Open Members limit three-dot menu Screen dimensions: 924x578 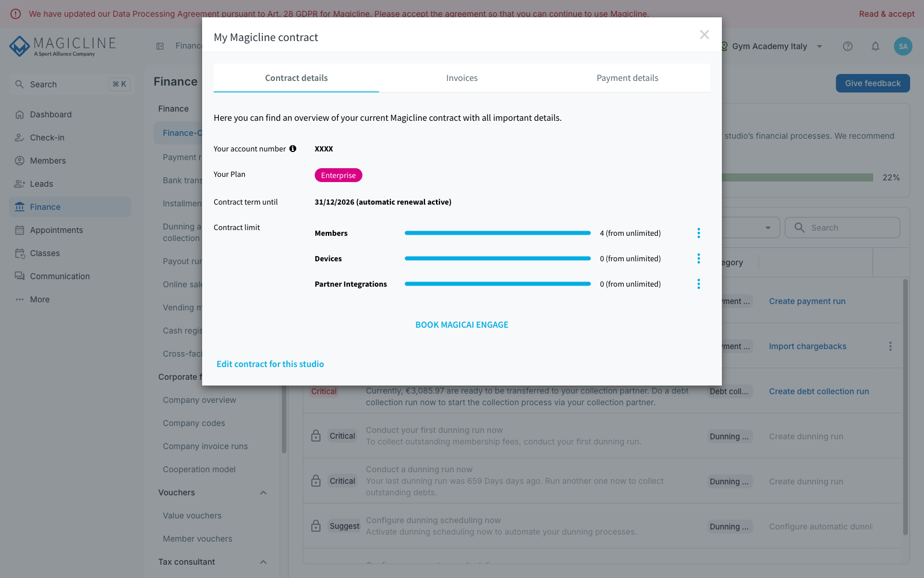[699, 233]
